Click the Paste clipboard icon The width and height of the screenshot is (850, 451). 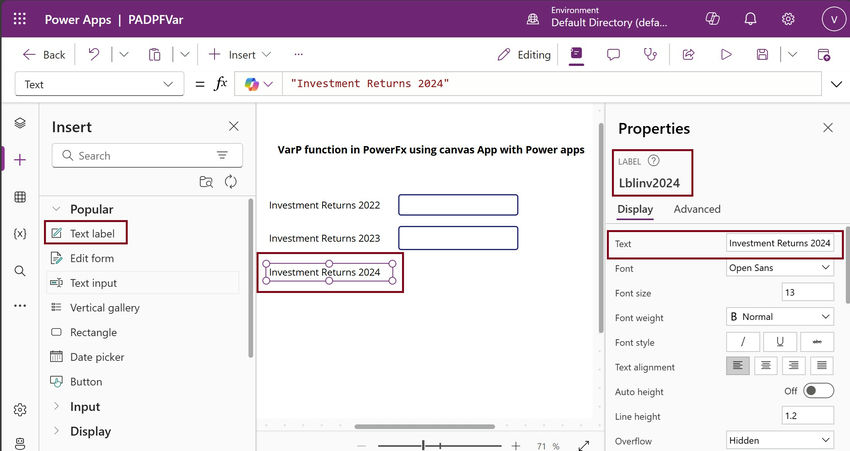[154, 54]
